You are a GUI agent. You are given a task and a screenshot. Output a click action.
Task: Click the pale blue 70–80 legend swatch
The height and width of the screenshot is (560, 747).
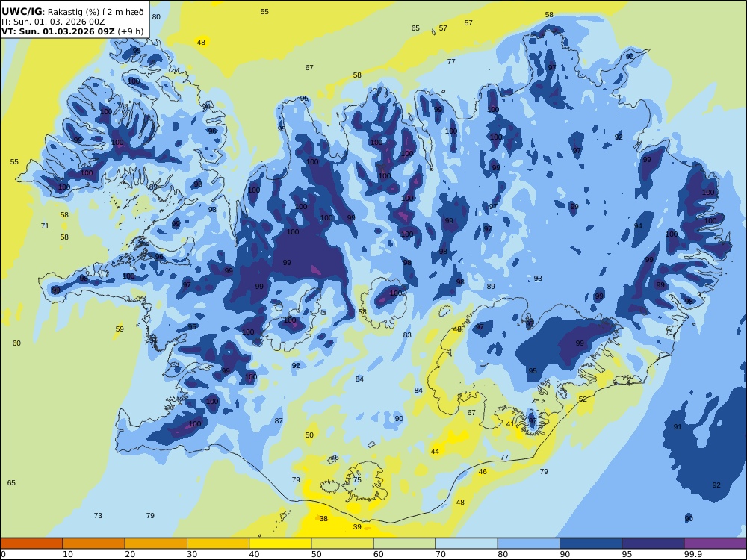[467, 544]
